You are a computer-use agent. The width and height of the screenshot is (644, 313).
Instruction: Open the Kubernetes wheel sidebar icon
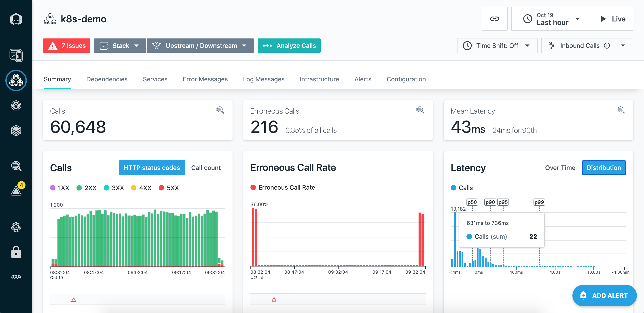(x=16, y=106)
